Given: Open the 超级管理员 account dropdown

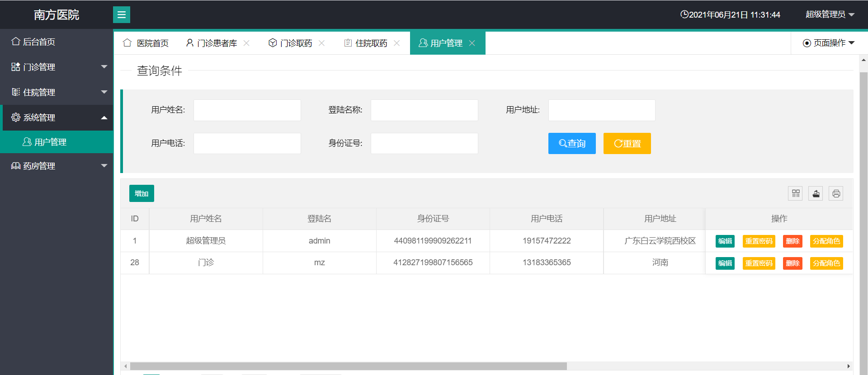Looking at the screenshot, I should tap(830, 14).
